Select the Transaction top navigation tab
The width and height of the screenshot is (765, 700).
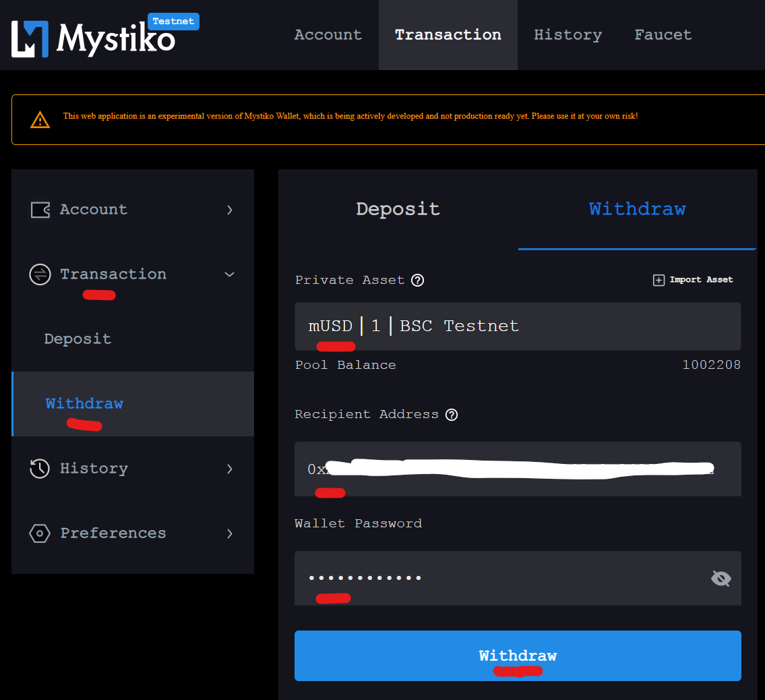448,34
